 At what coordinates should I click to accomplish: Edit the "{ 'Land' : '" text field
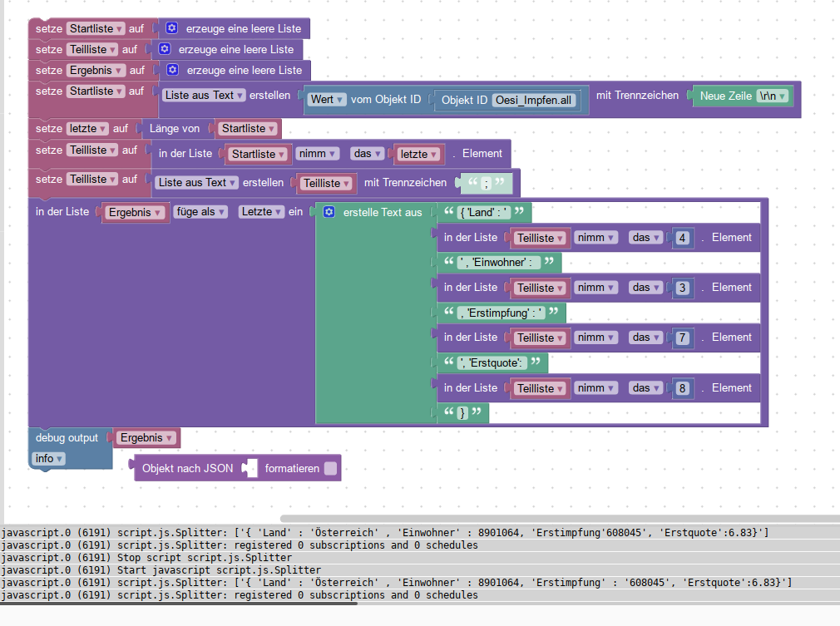click(484, 212)
